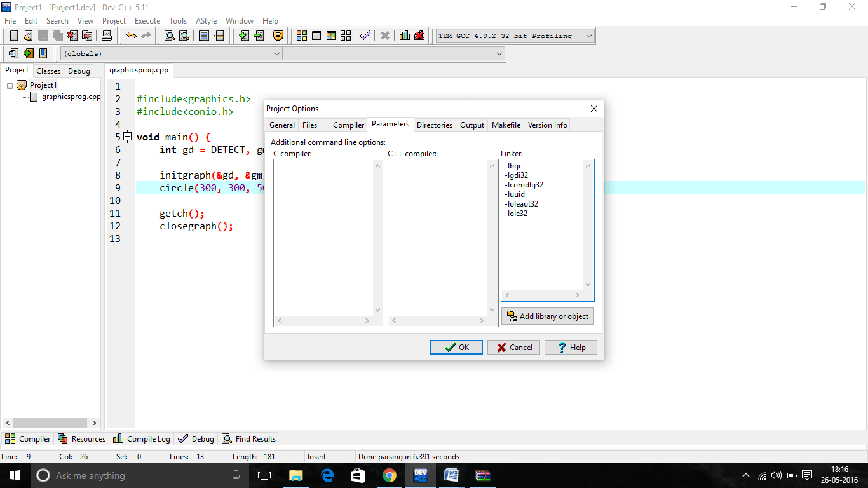Open the AStyle menu

[206, 20]
